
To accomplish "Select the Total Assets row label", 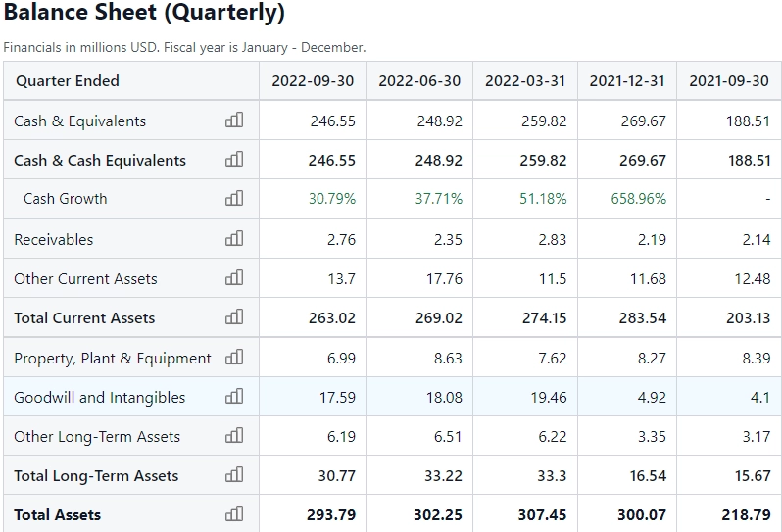I will (57, 514).
